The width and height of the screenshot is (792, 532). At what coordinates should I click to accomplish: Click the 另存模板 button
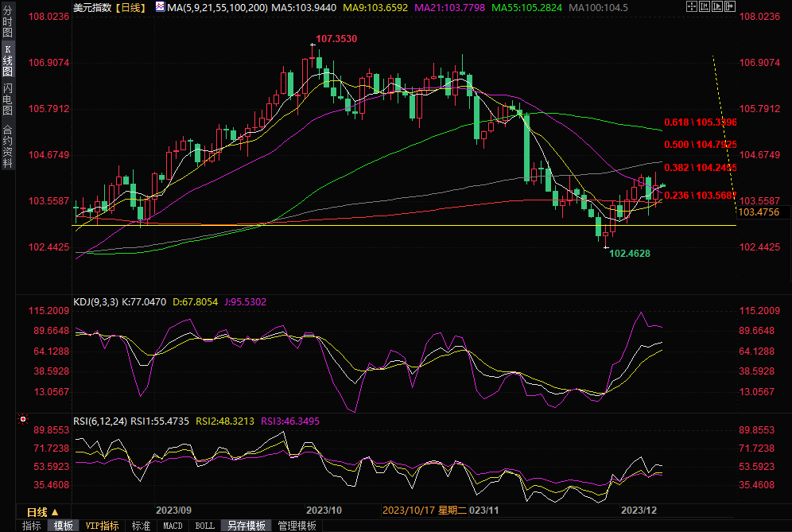(247, 526)
